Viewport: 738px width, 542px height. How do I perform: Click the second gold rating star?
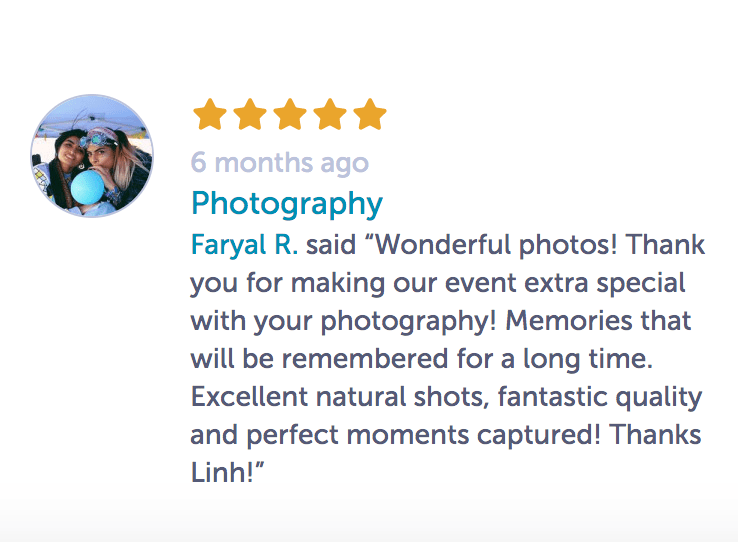pyautogui.click(x=250, y=116)
